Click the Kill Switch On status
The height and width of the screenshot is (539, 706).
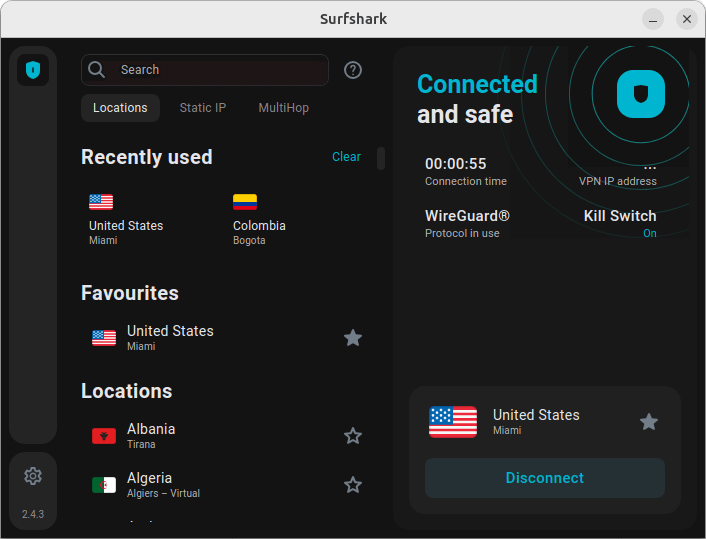tap(649, 233)
